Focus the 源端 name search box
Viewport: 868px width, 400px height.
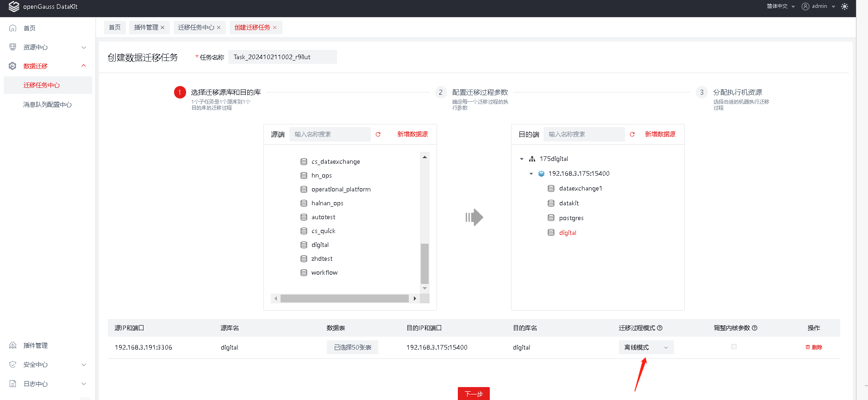point(330,134)
